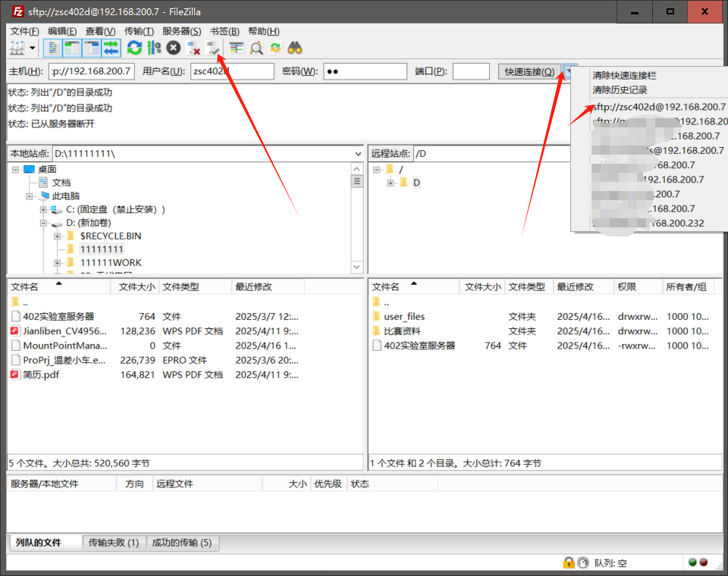Viewport: 728px width, 576px height.
Task: Select local file Jianliben_CV4956...
Action: (x=64, y=331)
